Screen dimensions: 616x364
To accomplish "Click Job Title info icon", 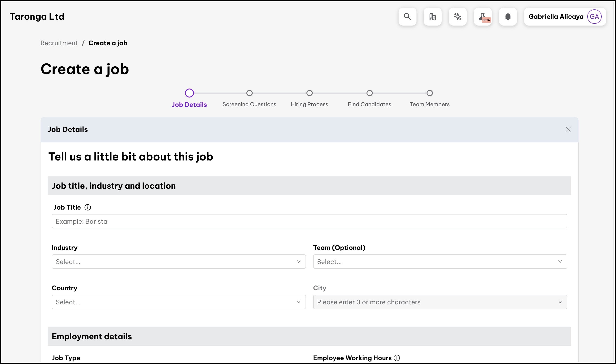I will click(x=88, y=208).
